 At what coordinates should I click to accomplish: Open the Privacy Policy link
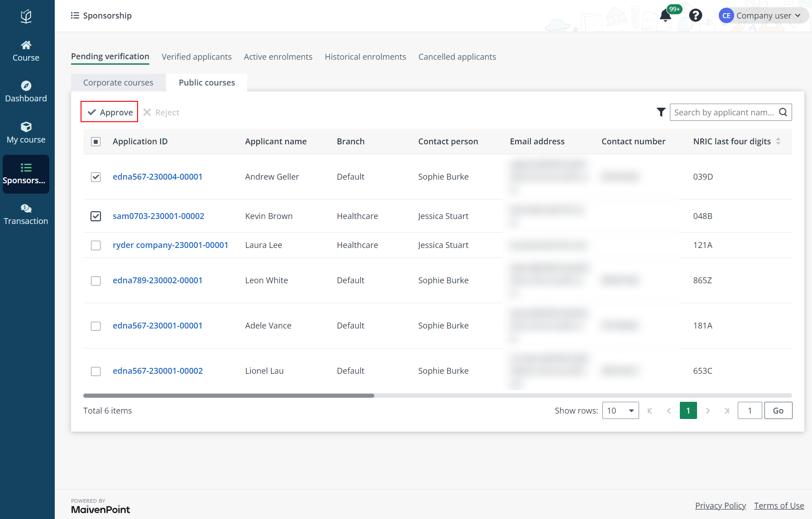[721, 505]
